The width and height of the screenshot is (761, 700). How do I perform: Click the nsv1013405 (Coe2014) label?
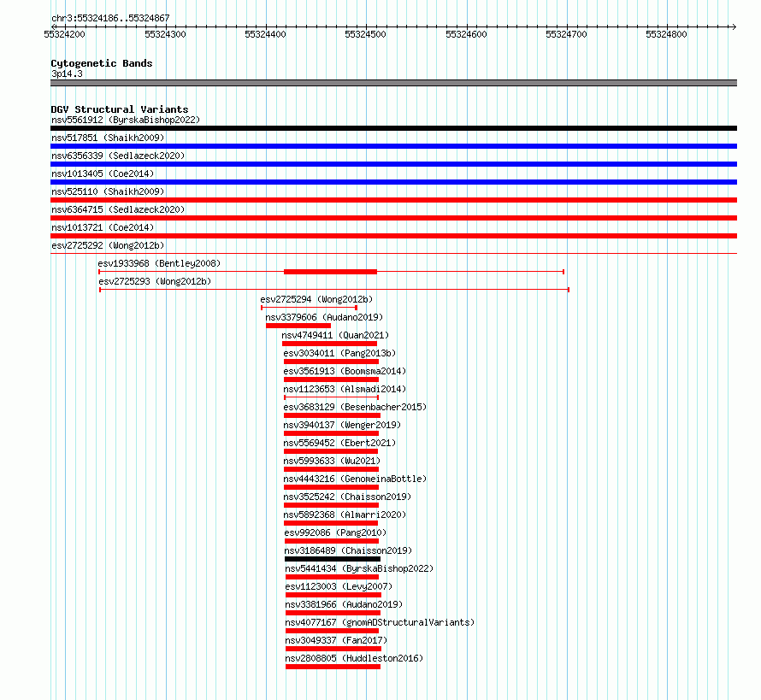point(103,174)
